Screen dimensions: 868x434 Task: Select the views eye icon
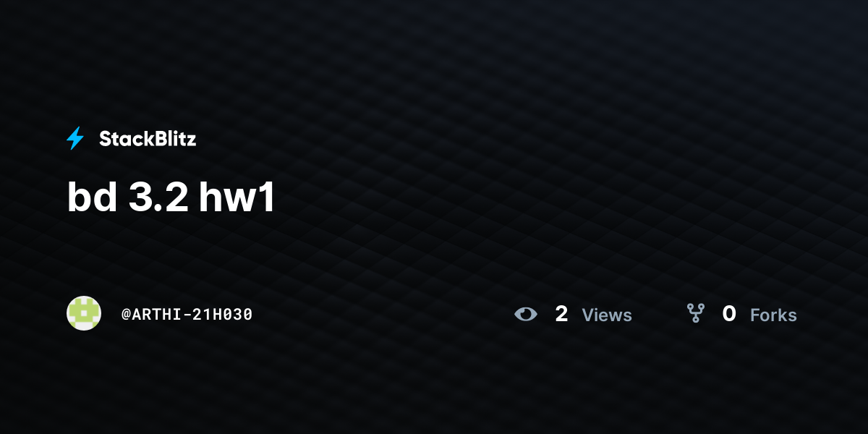tap(526, 314)
